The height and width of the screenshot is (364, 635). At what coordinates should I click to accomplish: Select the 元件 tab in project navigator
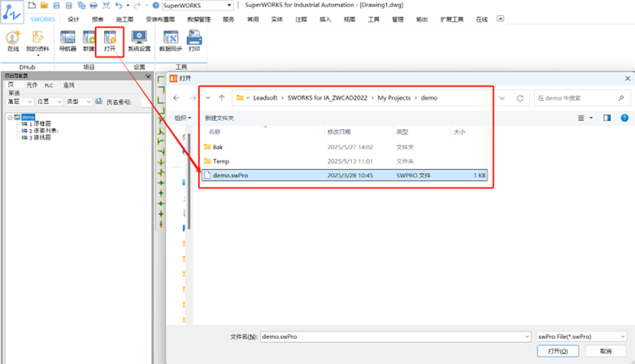[32, 85]
